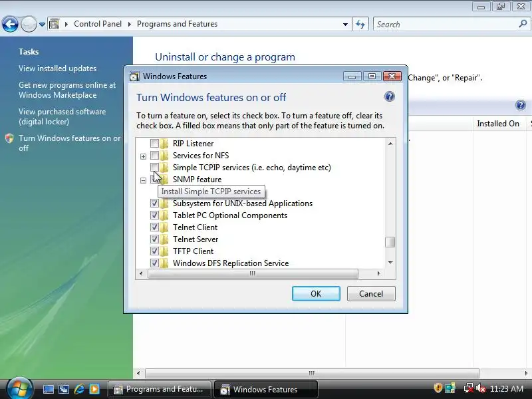Click the network connection tray icon
Viewport: 532px width, 399px height.
click(x=469, y=388)
